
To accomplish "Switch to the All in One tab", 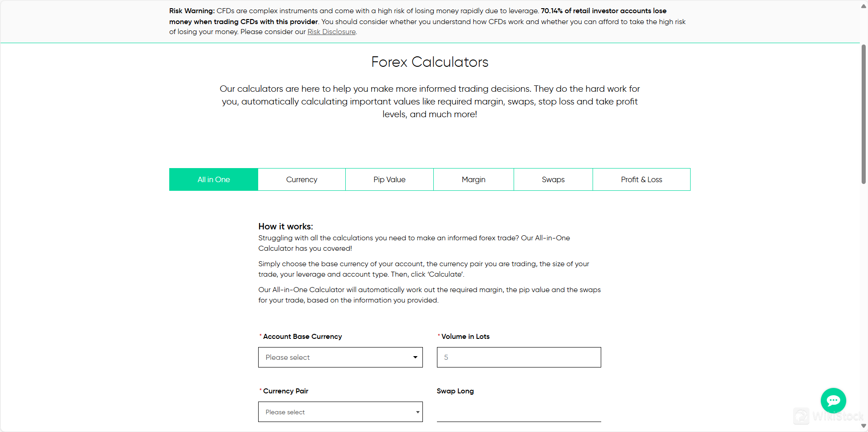I will pos(214,179).
